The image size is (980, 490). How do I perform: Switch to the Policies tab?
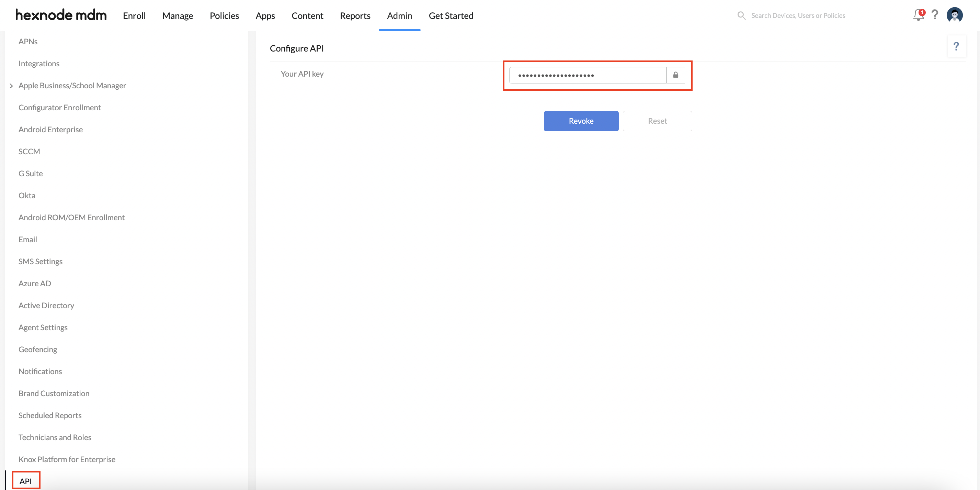coord(225,15)
